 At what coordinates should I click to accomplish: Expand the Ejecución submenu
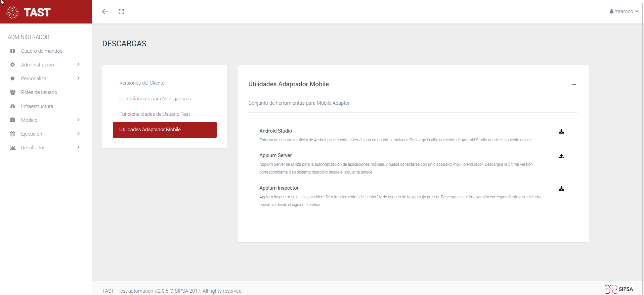point(78,134)
